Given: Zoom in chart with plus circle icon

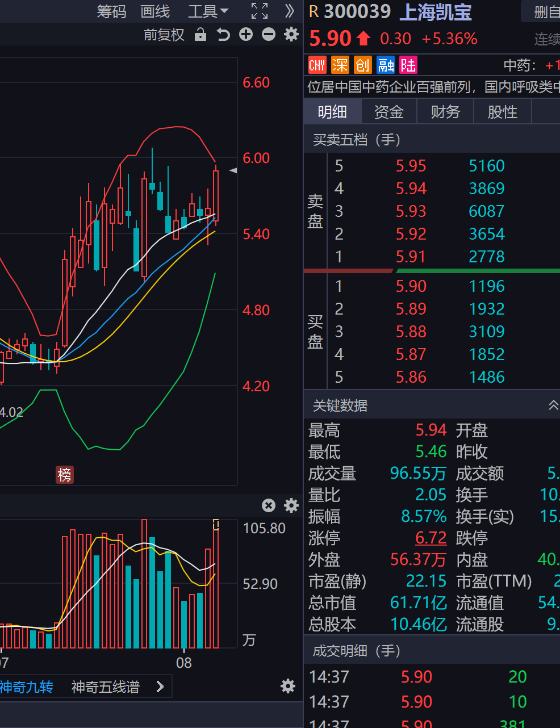Looking at the screenshot, I should point(246,35).
